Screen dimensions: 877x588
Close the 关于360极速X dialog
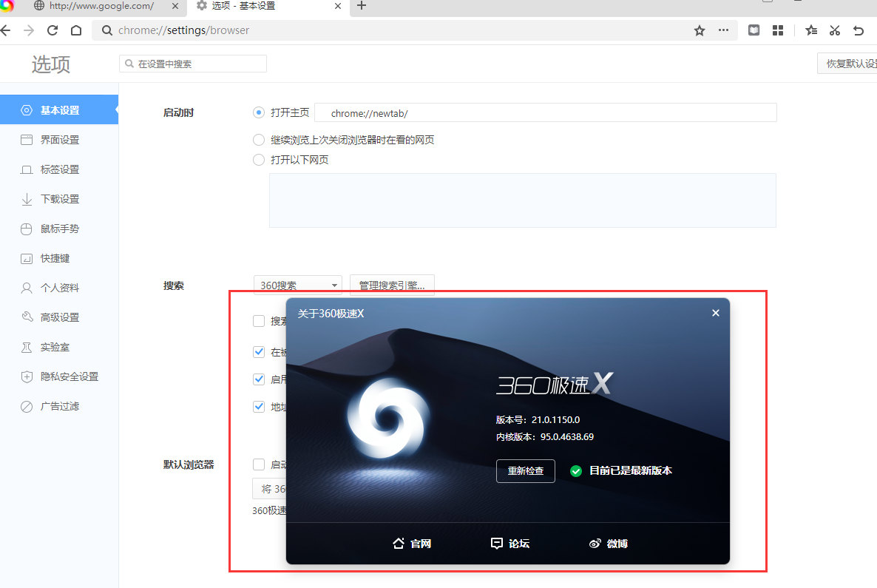click(x=715, y=313)
